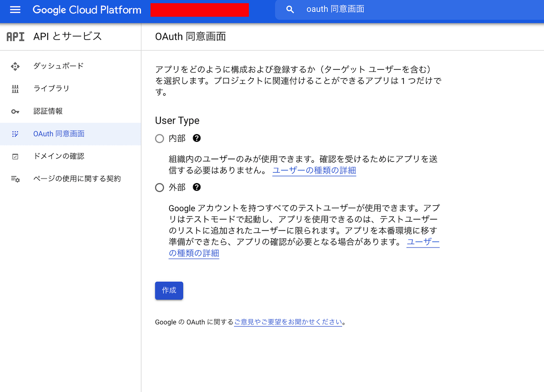This screenshot has height=392, width=544.
Task: Click the redacted project selector
Action: [200, 10]
